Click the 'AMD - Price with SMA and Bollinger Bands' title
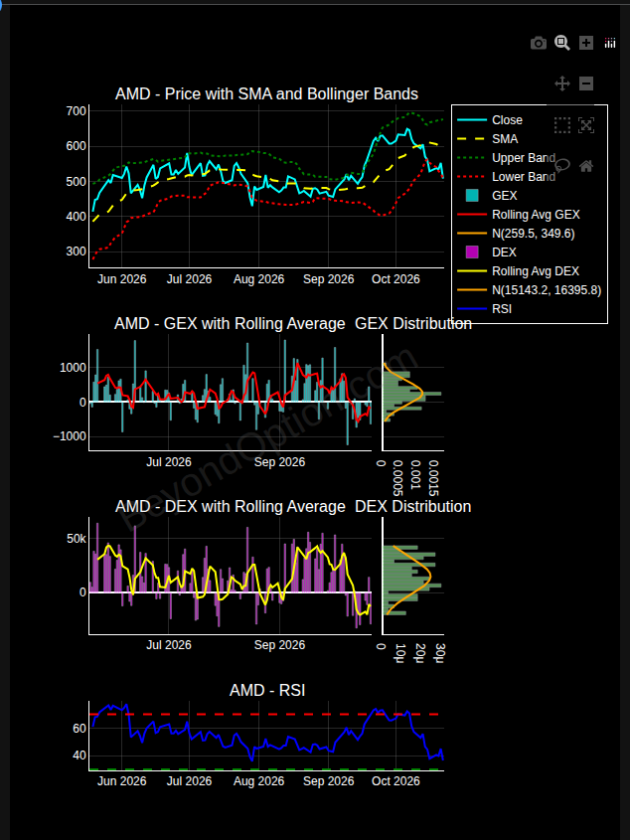This screenshot has height=840, width=630. tap(266, 93)
